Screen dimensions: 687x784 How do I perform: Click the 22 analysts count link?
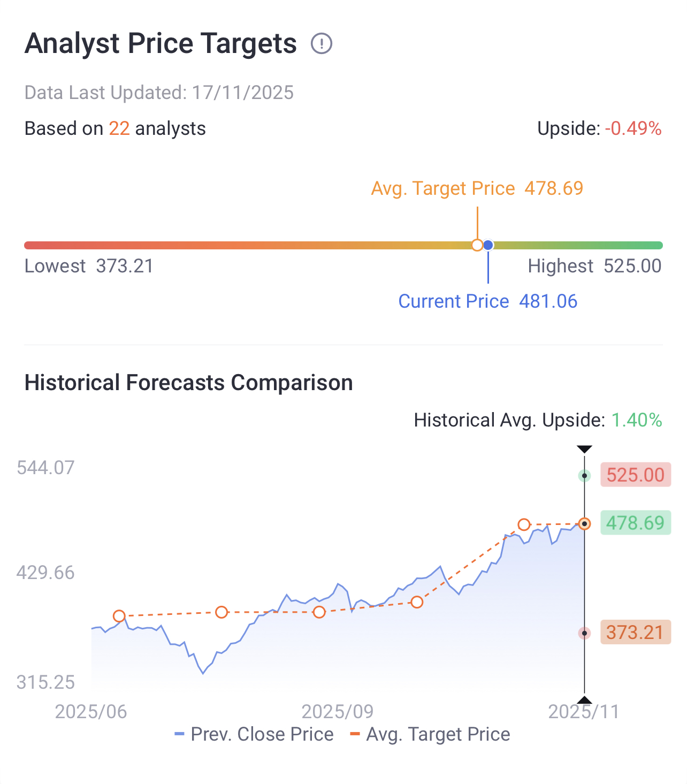click(x=119, y=128)
